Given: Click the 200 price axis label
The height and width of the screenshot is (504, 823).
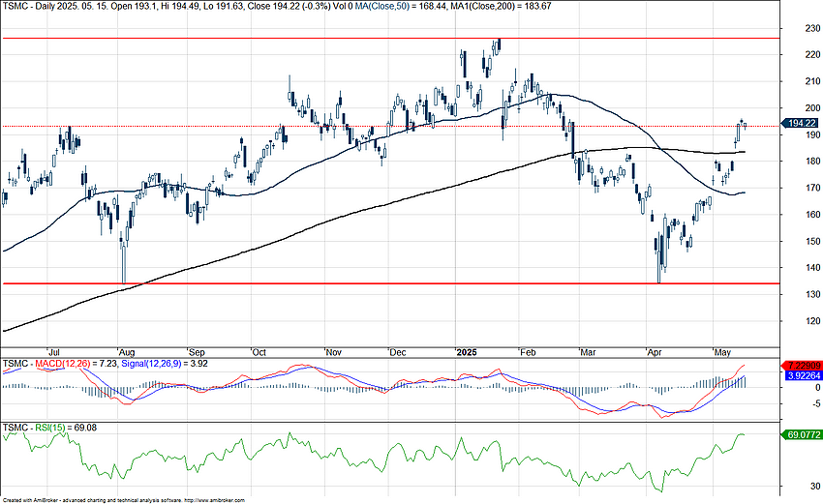Looking at the screenshot, I should pyautogui.click(x=813, y=108).
